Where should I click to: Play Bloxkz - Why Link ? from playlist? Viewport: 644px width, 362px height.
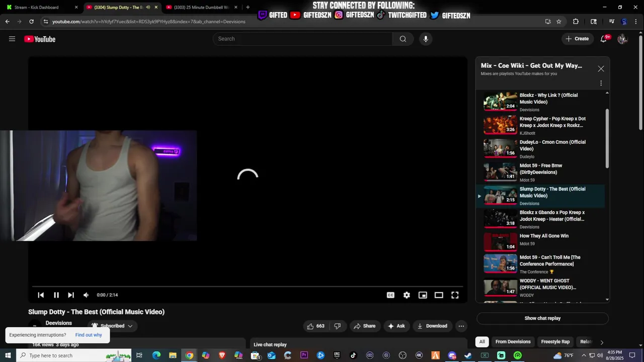[541, 102]
